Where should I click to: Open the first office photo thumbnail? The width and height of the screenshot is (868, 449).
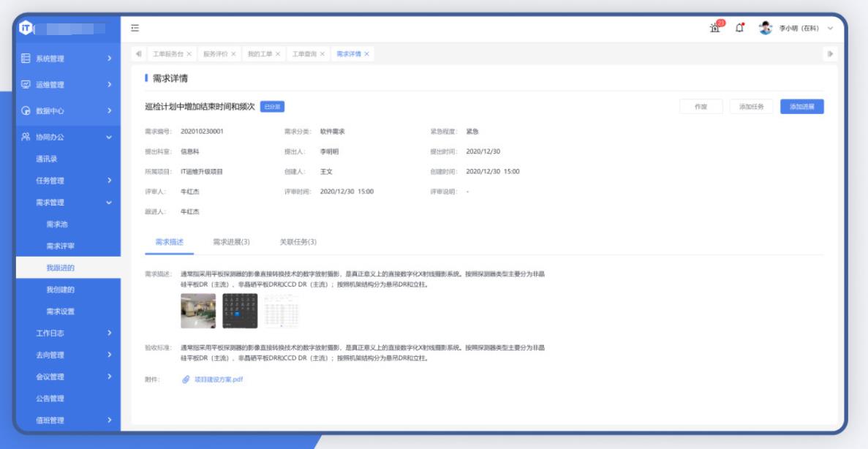point(198,311)
